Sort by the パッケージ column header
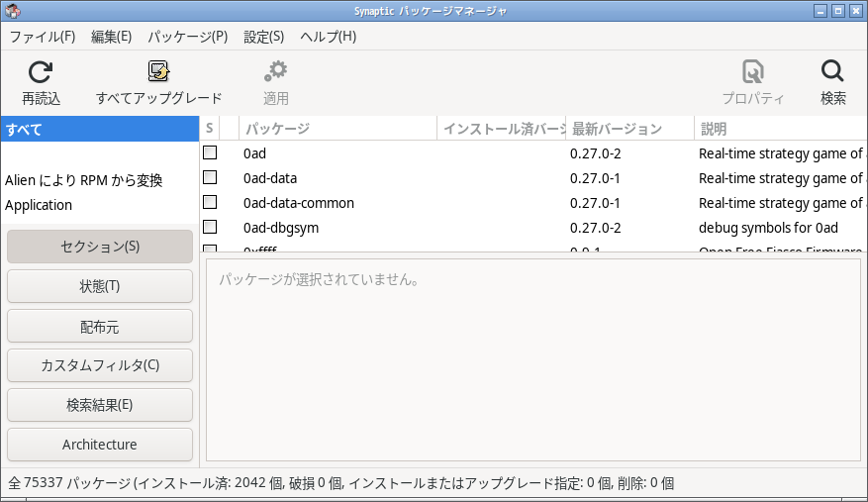 pyautogui.click(x=338, y=129)
